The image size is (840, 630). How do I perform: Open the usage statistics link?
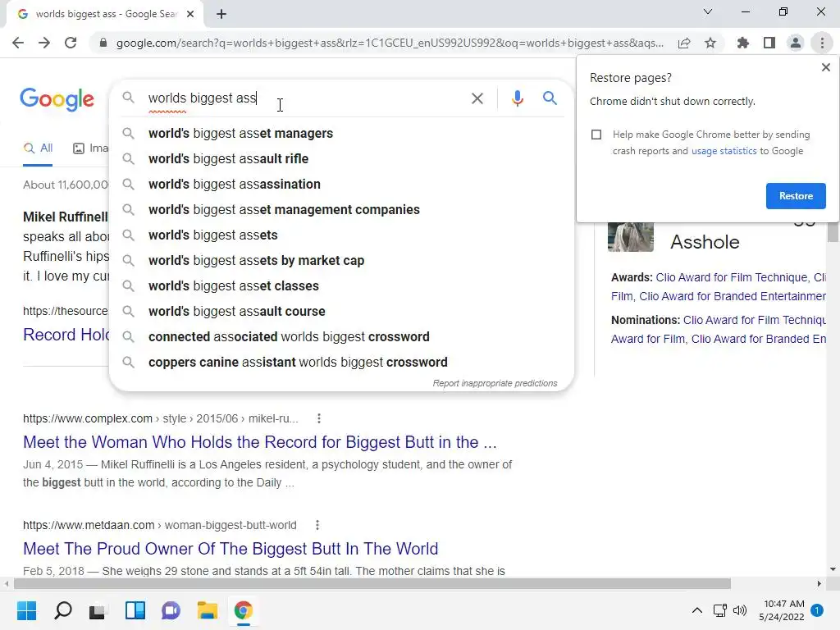[x=724, y=151]
